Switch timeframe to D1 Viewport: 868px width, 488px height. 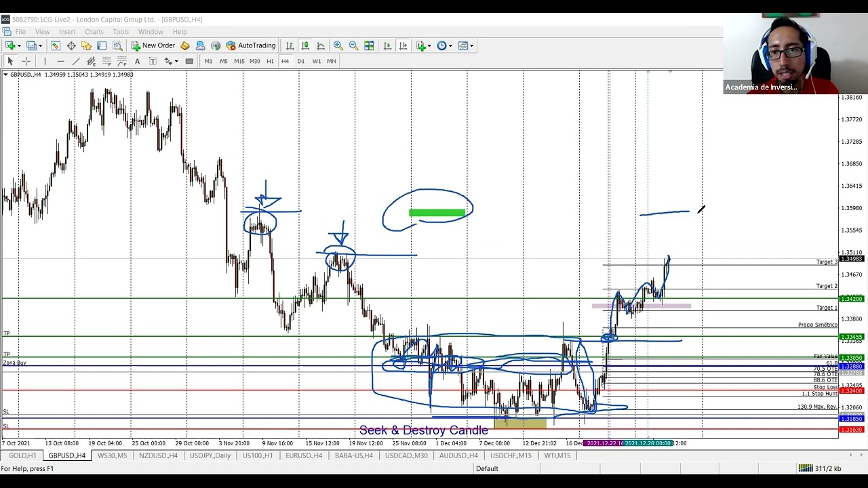300,61
